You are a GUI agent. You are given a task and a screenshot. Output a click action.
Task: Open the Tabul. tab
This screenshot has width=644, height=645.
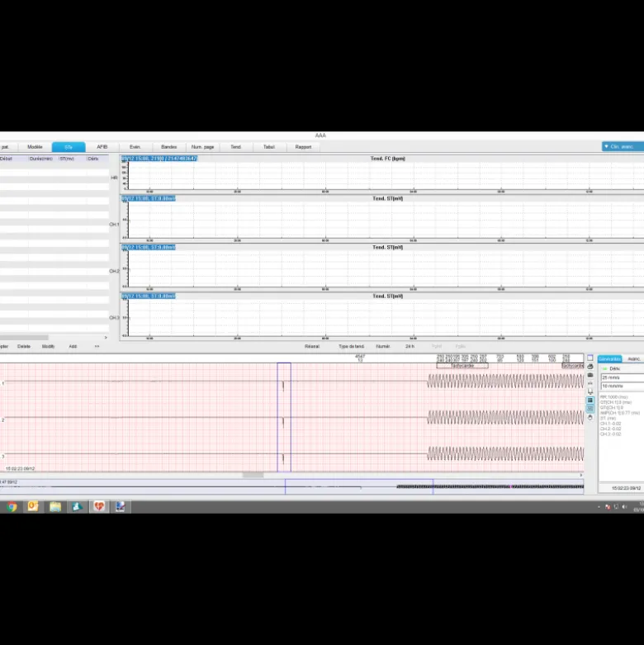click(x=269, y=147)
